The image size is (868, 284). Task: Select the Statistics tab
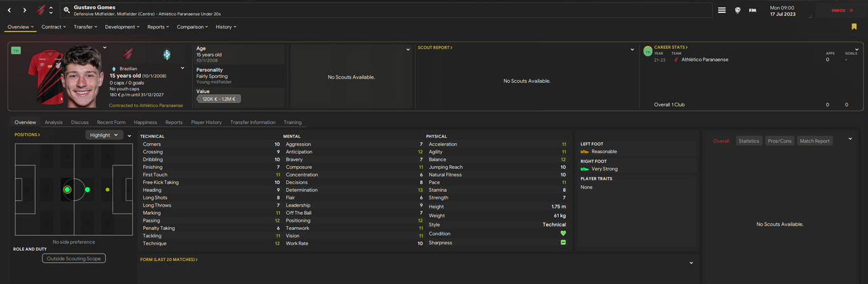tap(749, 141)
